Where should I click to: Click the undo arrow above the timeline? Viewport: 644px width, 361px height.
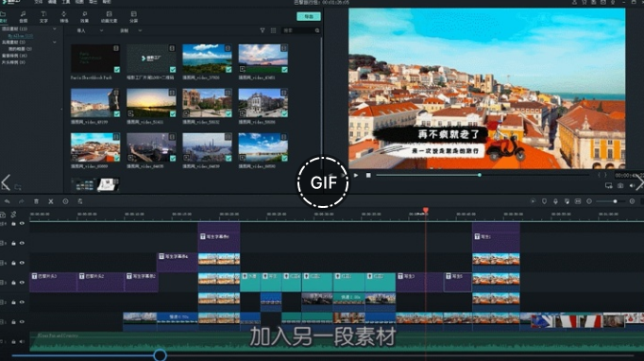7,201
